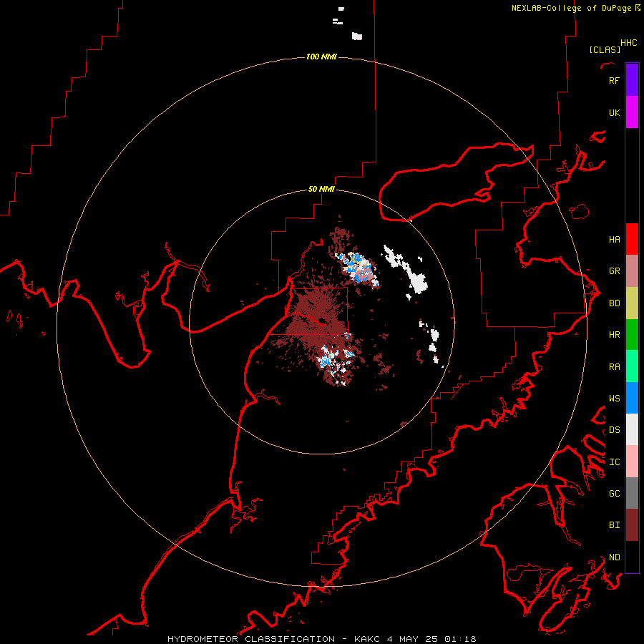This screenshot has width=644, height=644.
Task: Select the GC gray legend swatch
Action: [x=632, y=493]
